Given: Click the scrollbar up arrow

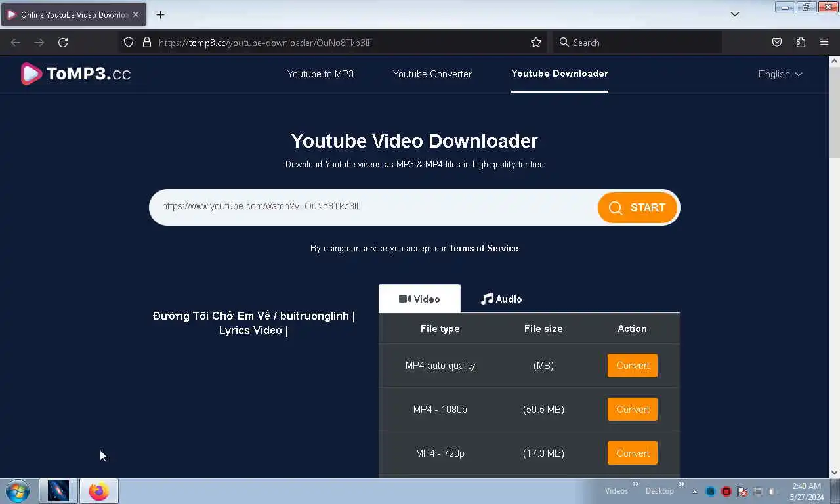Looking at the screenshot, I should pyautogui.click(x=834, y=61).
